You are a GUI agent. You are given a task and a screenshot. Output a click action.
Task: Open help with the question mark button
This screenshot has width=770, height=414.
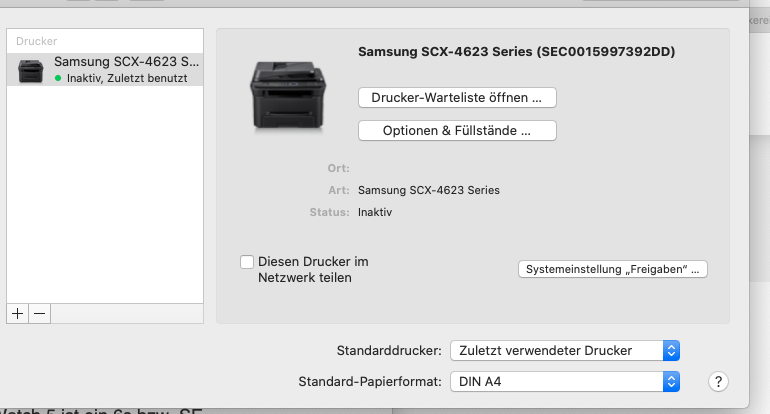(717, 381)
